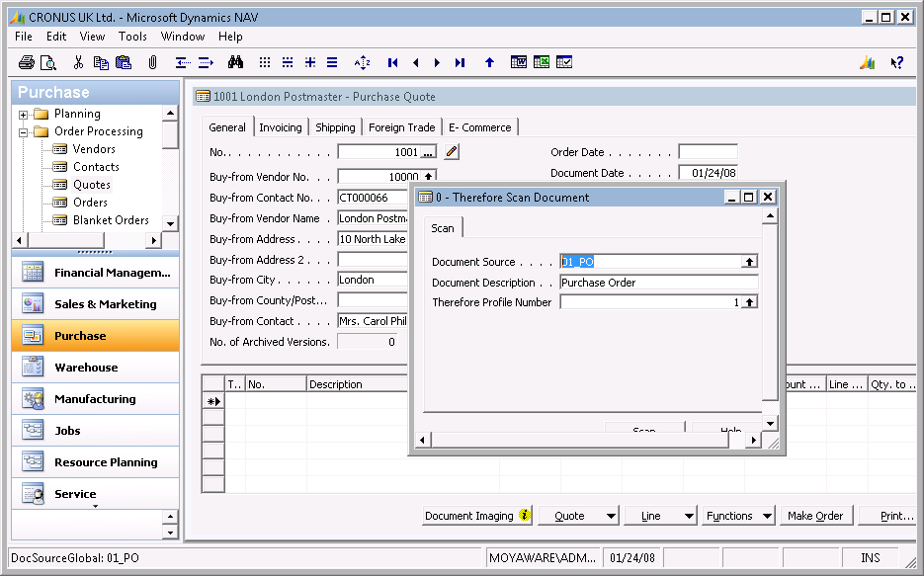Open the Financial Management menu
This screenshot has width=924, height=576.
click(x=96, y=273)
